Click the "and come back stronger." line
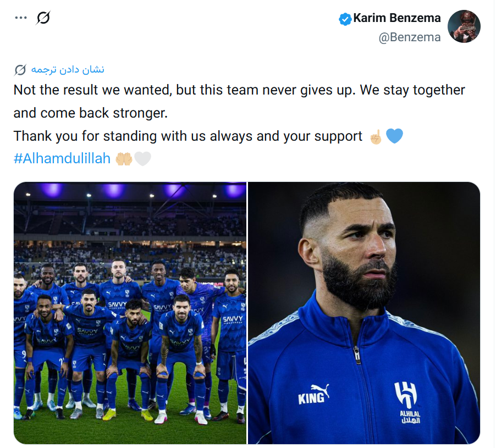This screenshot has width=496, height=448. click(90, 113)
